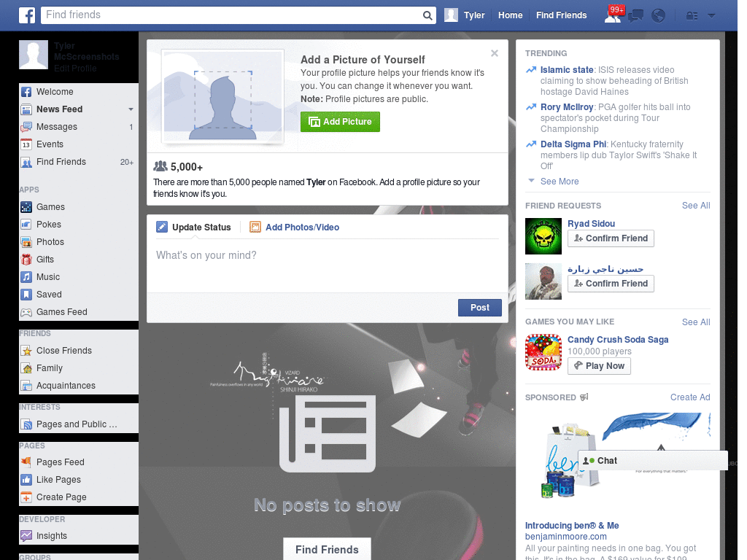Open the Delta Sigma Phi trending topic
747x560 pixels.
[x=573, y=144]
